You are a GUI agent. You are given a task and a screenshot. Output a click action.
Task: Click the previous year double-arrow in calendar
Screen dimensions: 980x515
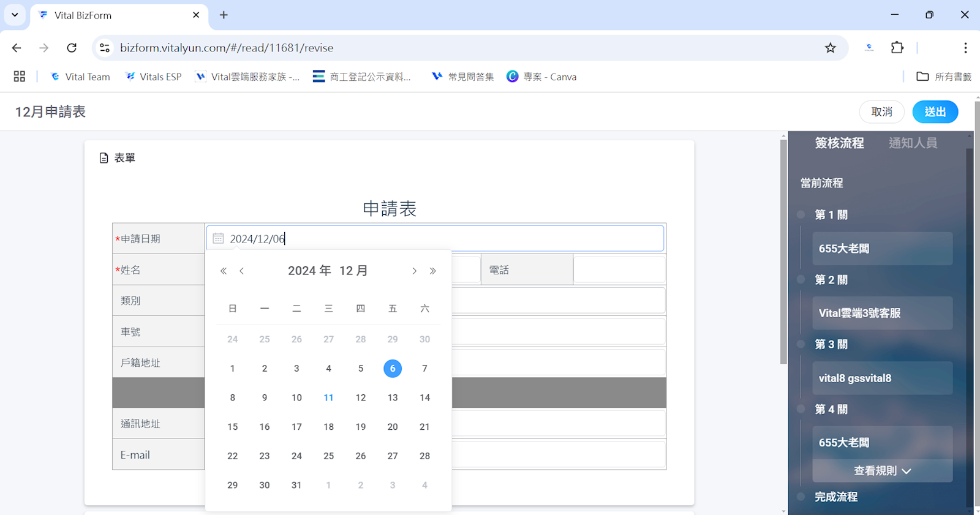[224, 271]
